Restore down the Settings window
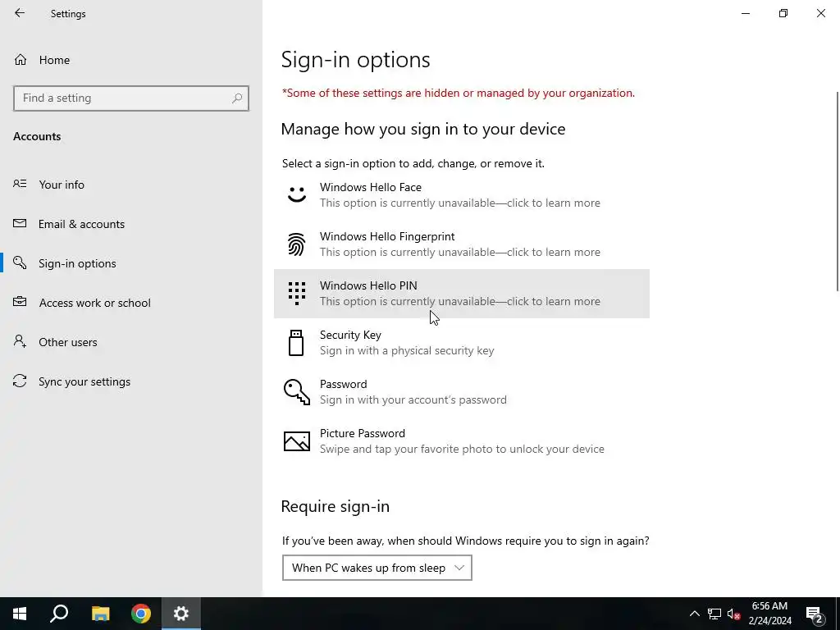The image size is (840, 630). click(783, 13)
